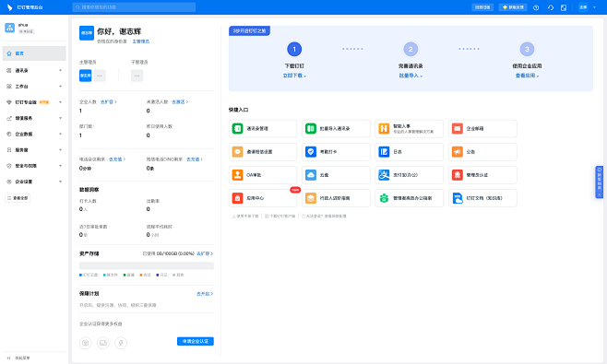Open 日志 quick entry
The height and width of the screenshot is (364, 607).
pos(410,152)
